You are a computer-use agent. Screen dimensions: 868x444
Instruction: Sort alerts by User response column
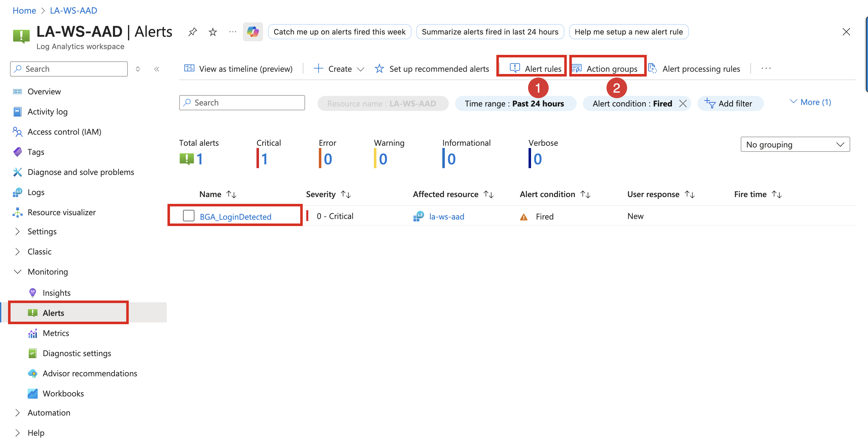tap(690, 194)
